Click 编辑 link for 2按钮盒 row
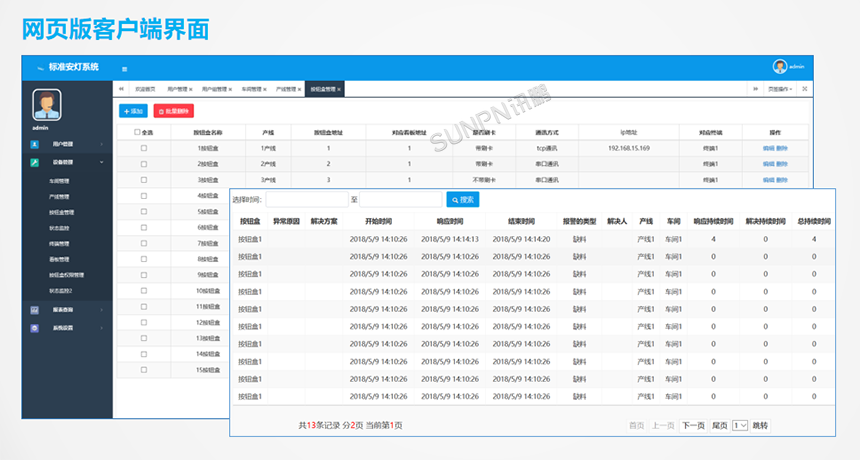 tap(768, 164)
